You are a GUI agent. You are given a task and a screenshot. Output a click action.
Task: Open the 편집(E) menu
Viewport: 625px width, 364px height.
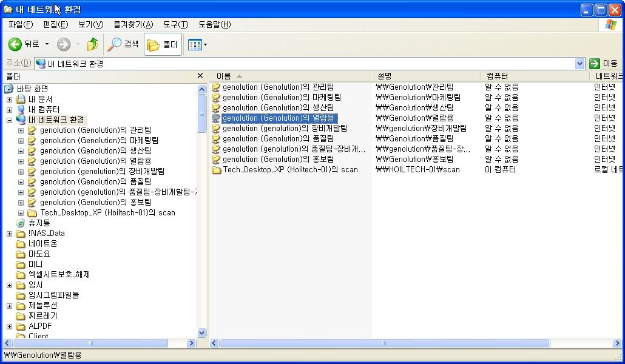pos(55,25)
